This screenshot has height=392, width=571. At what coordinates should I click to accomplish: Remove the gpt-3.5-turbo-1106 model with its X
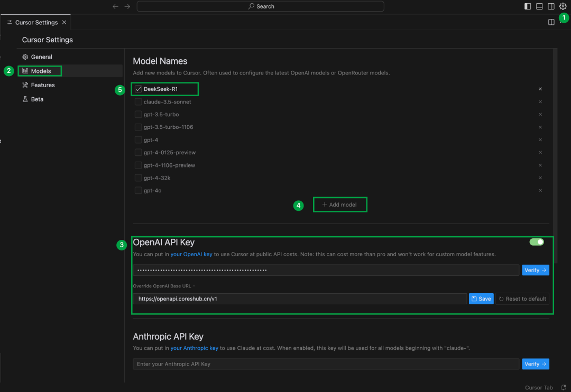(x=540, y=127)
